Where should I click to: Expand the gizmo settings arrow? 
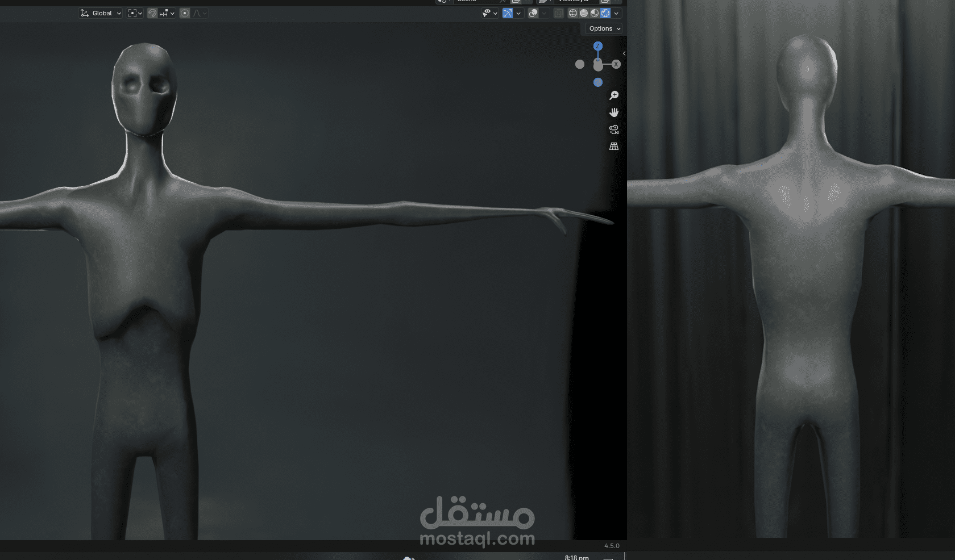pyautogui.click(x=518, y=13)
